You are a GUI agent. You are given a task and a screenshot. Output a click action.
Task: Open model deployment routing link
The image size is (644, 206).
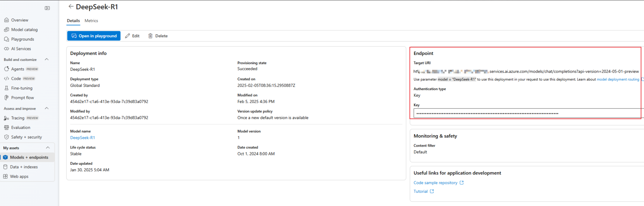tap(618, 80)
